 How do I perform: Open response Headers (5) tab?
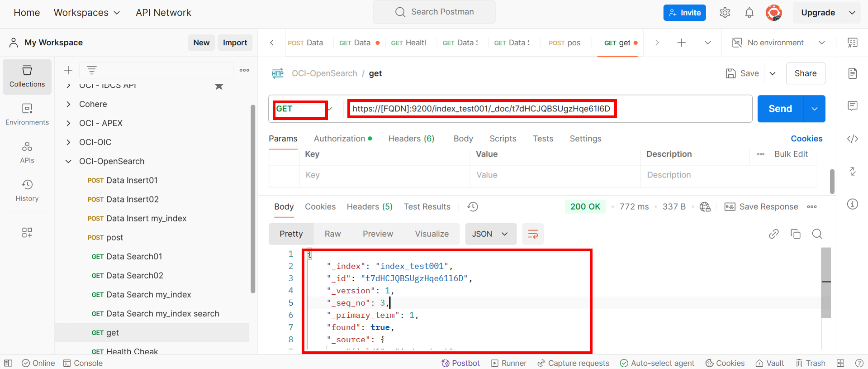tap(370, 206)
